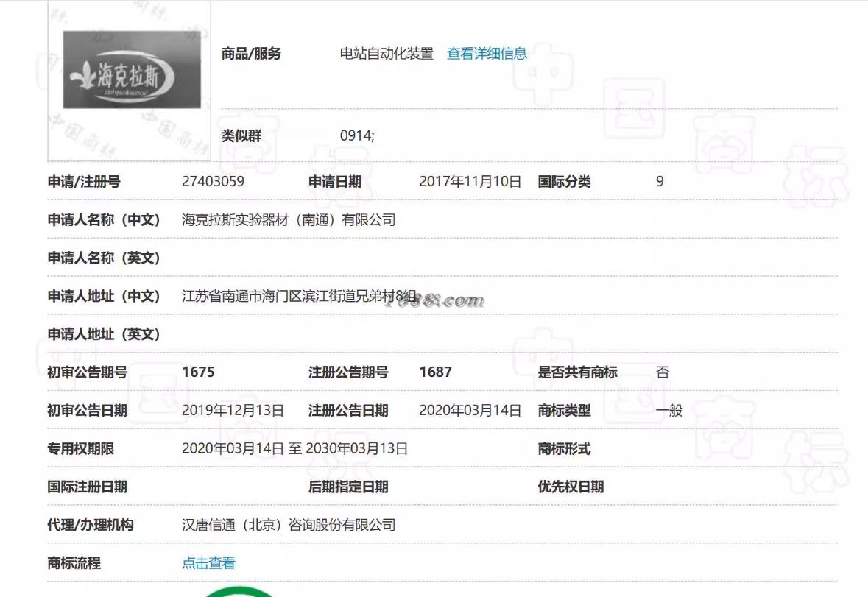Click the 申请/注册号 label
This screenshot has height=597, width=868.
click(x=84, y=182)
